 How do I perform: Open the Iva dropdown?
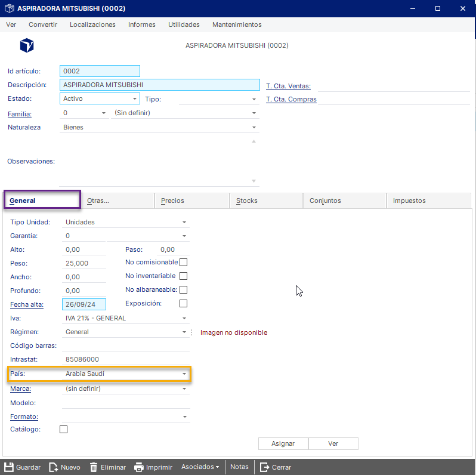click(x=184, y=318)
